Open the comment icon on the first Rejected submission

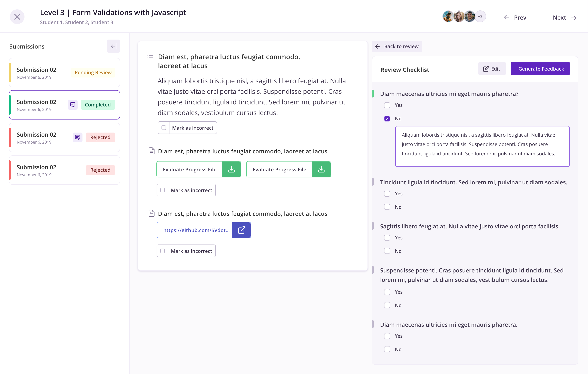tap(77, 137)
